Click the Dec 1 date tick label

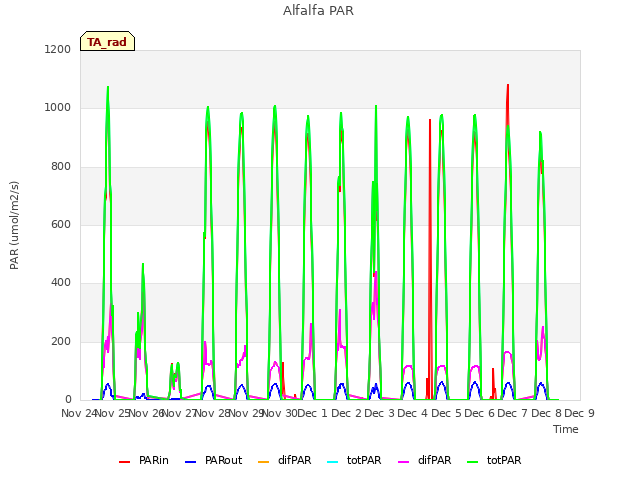coord(312,413)
